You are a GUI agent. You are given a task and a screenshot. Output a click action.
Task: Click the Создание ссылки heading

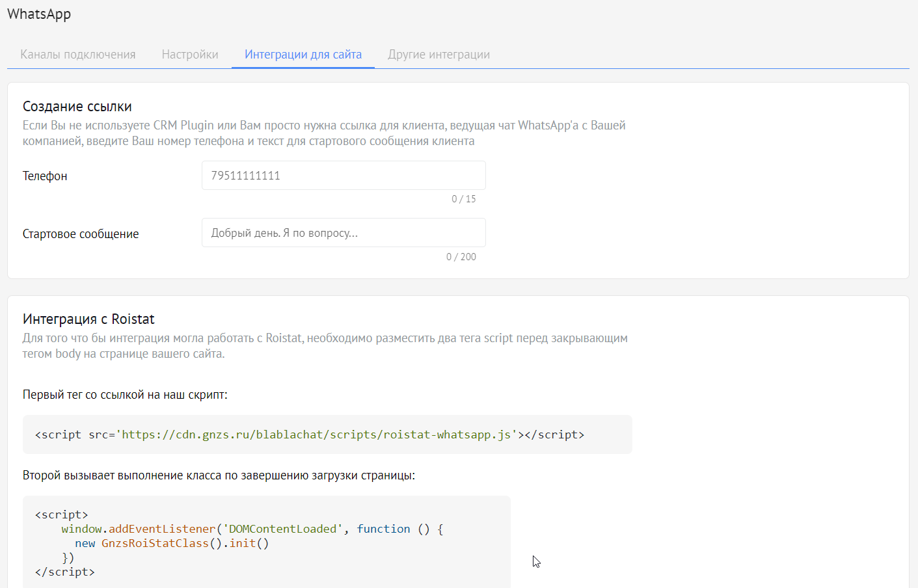pyautogui.click(x=77, y=107)
